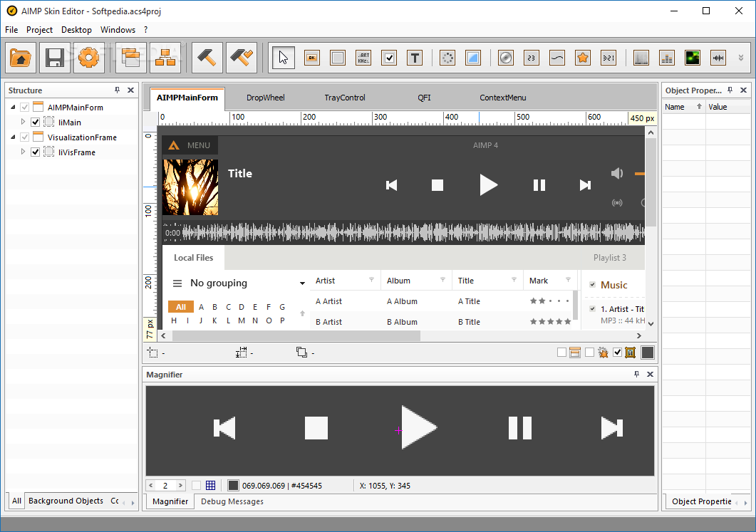The height and width of the screenshot is (532, 756).
Task: Build the skin with the hammer icon
Action: [207, 58]
